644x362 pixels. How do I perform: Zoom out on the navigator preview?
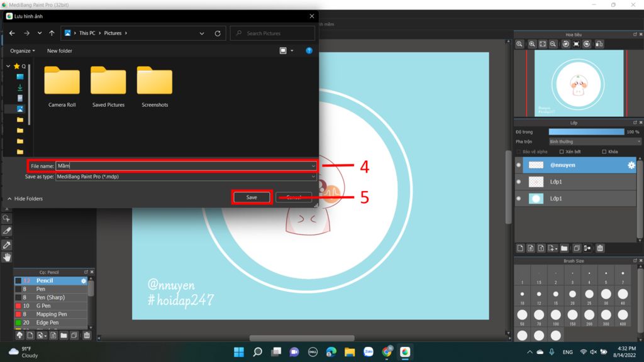(553, 44)
